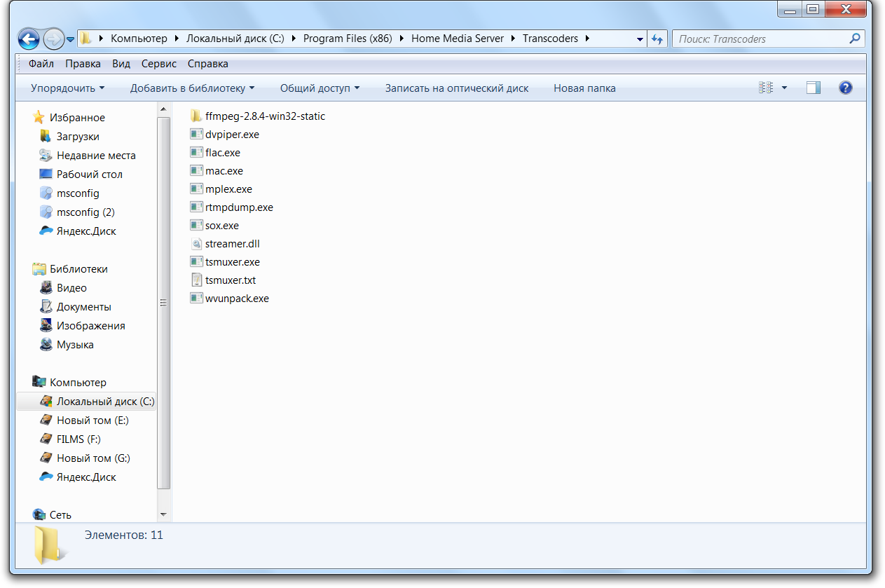Image resolution: width=885 pixels, height=588 pixels.
Task: Open the Справка menu
Action: 208,64
